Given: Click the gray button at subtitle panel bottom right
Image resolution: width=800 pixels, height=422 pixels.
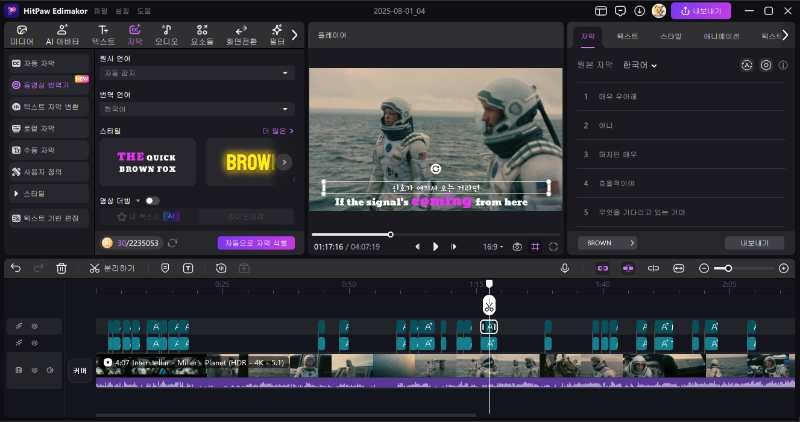Looking at the screenshot, I should click(754, 243).
